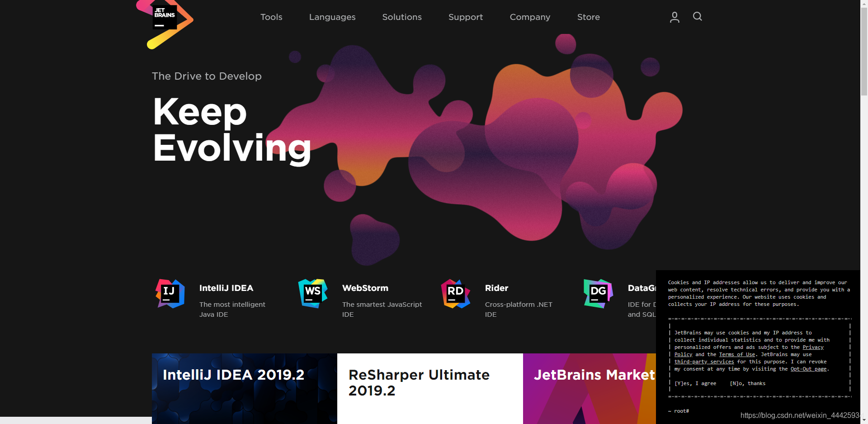Viewport: 868px width, 424px height.
Task: Open the account profile icon
Action: coord(675,17)
